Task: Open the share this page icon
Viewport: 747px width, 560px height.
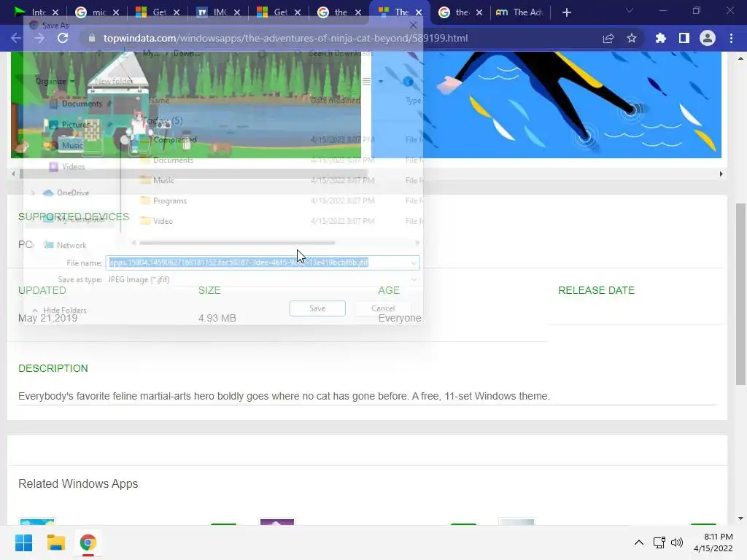Action: click(608, 38)
